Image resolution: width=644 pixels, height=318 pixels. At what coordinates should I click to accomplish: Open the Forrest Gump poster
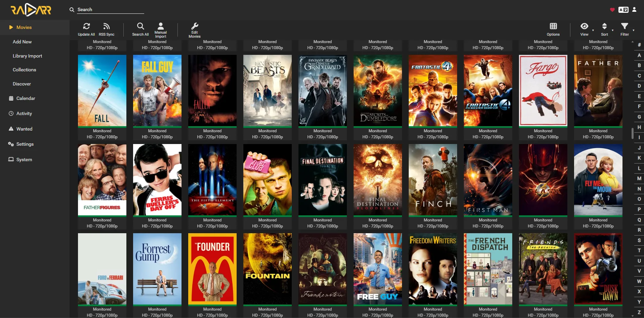point(157,269)
